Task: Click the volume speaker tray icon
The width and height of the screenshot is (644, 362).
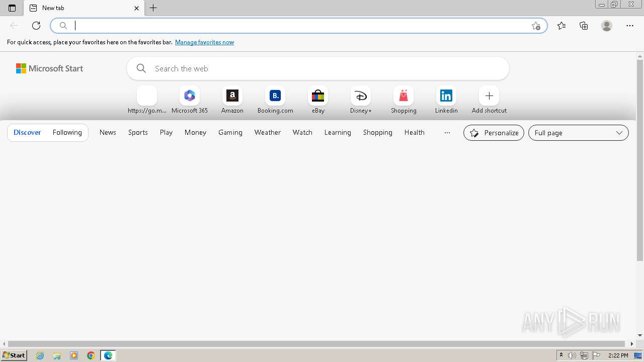Action: [572, 355]
